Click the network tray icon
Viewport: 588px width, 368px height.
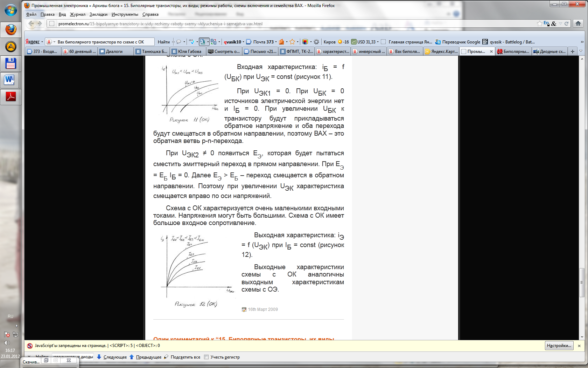(15, 334)
